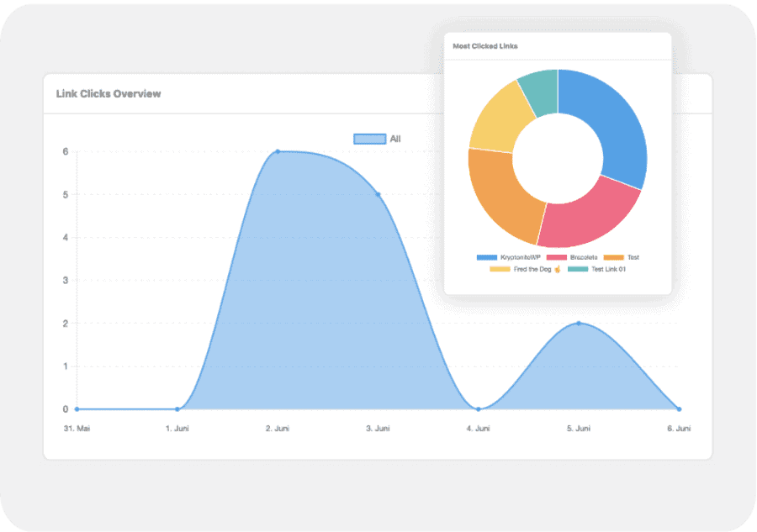
Task: Click the y-axis value 6
Action: 65,151
